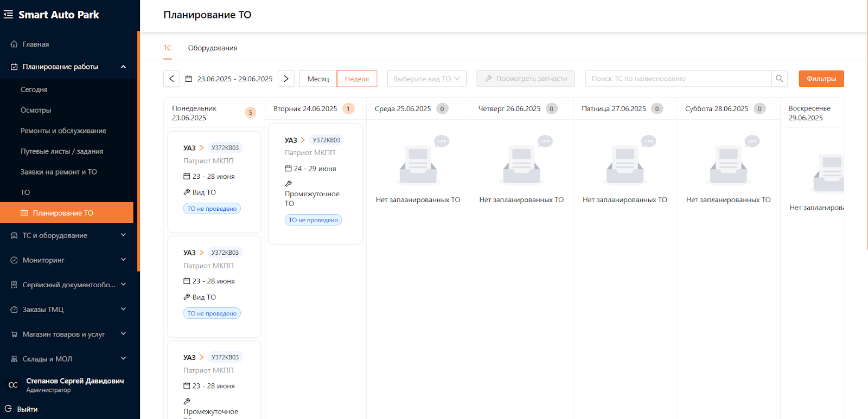Collapse the sidebar with hamburger menu icon
Image resolution: width=868 pixels, height=419 pixels.
pos(9,15)
